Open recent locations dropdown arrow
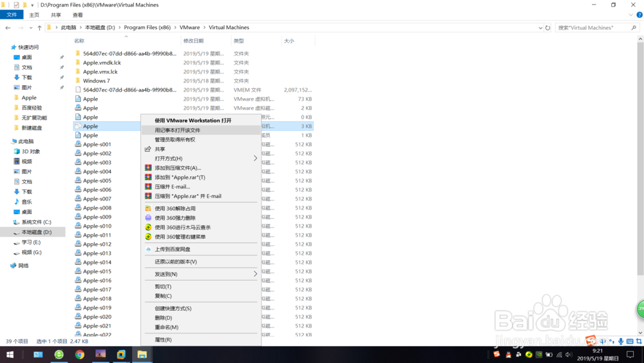644x363 pixels. (x=31, y=28)
